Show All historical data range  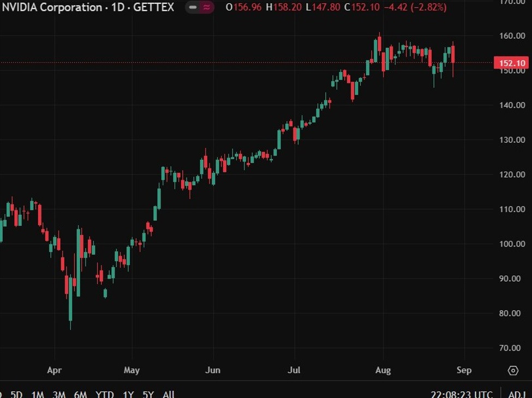169,394
